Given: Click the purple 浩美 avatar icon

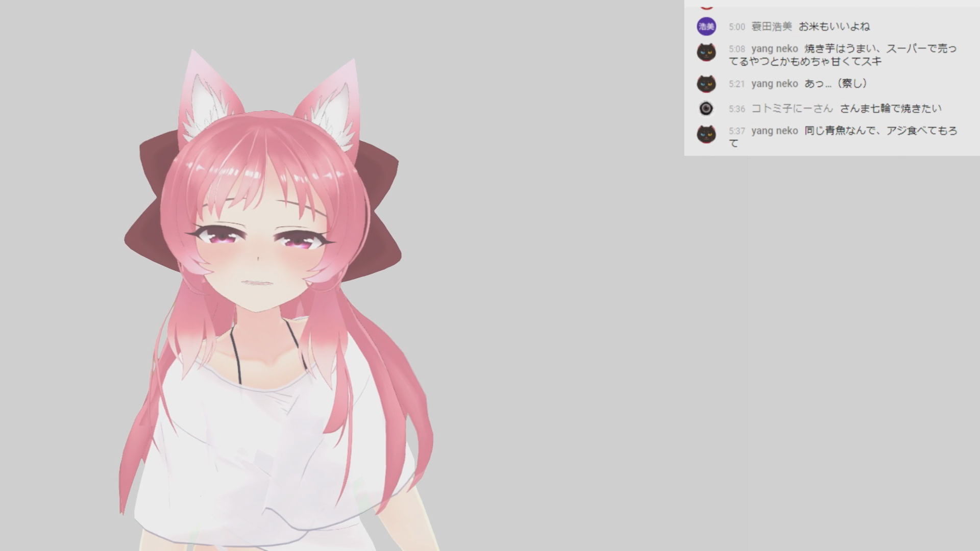Looking at the screenshot, I should tap(706, 27).
